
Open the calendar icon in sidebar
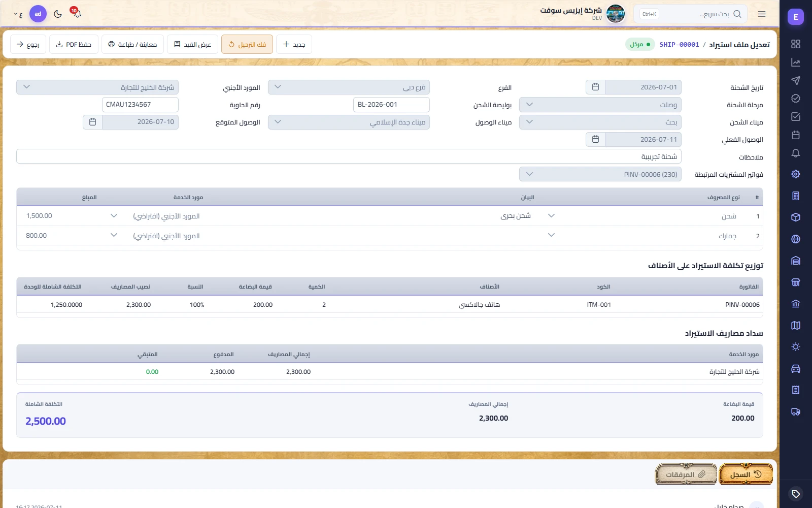click(796, 135)
